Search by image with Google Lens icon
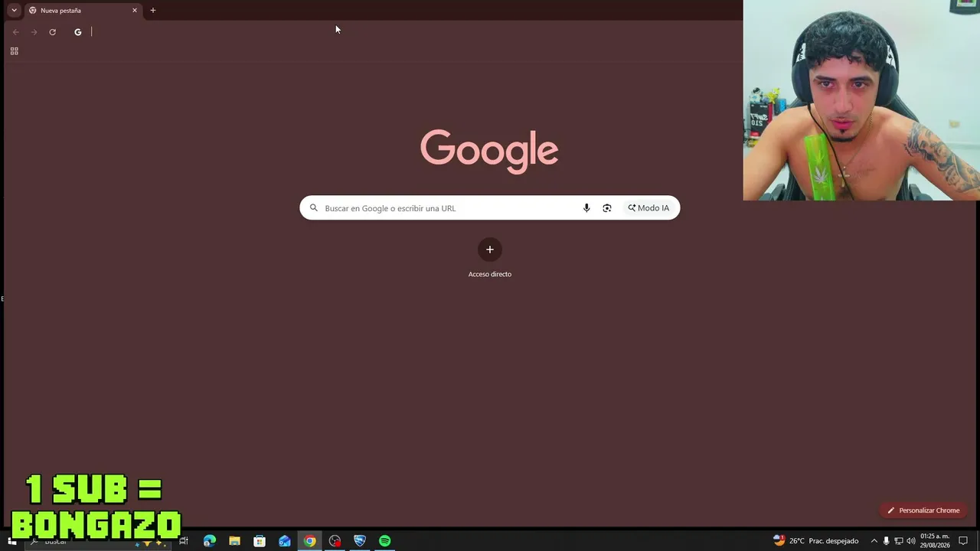 click(x=607, y=208)
